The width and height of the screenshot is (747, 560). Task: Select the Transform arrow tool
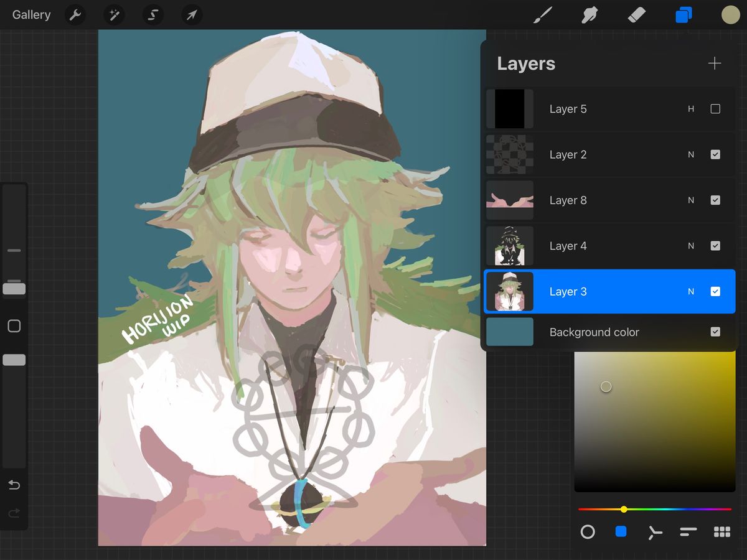(x=192, y=15)
